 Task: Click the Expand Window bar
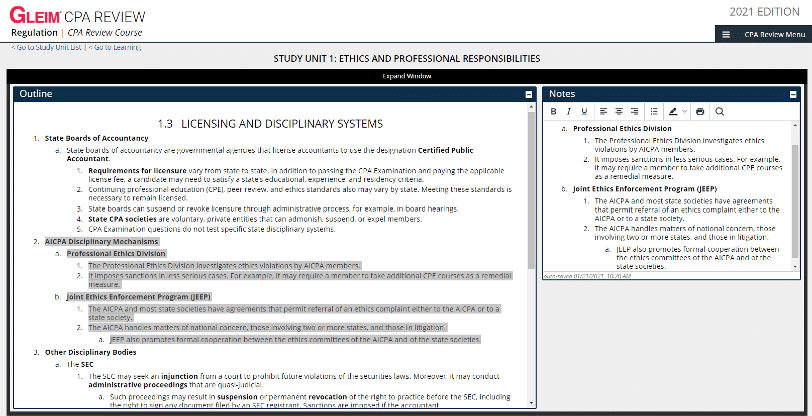tap(407, 76)
